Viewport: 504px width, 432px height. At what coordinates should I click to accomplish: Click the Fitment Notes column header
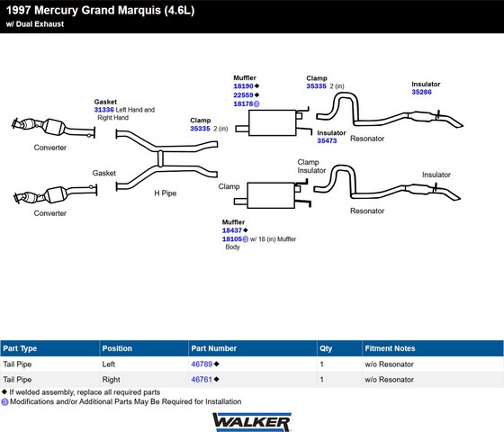390,348
